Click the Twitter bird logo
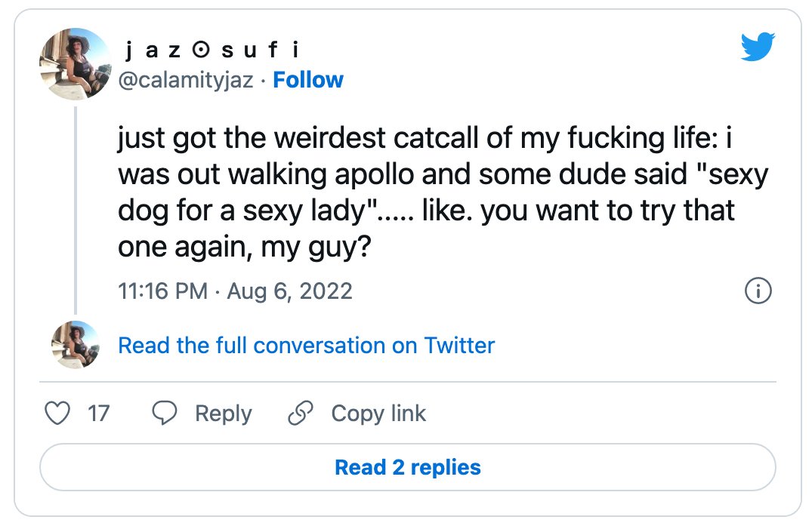The height and width of the screenshot is (529, 812). pos(758,47)
